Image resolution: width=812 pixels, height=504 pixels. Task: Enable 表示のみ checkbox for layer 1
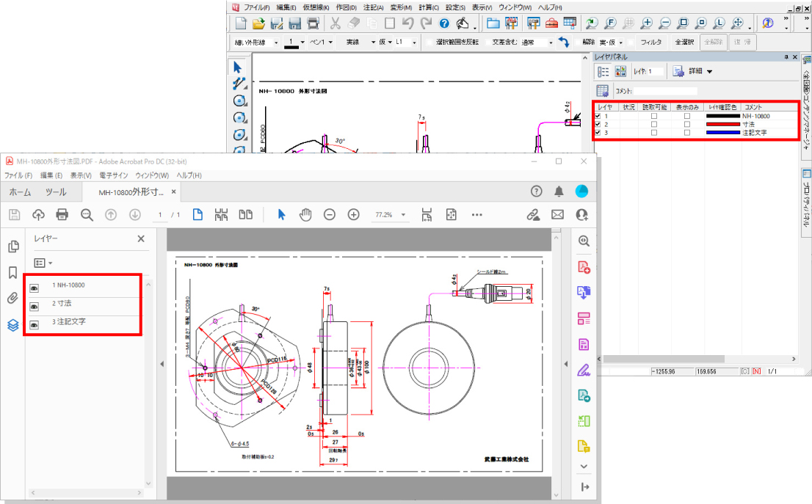click(x=687, y=116)
